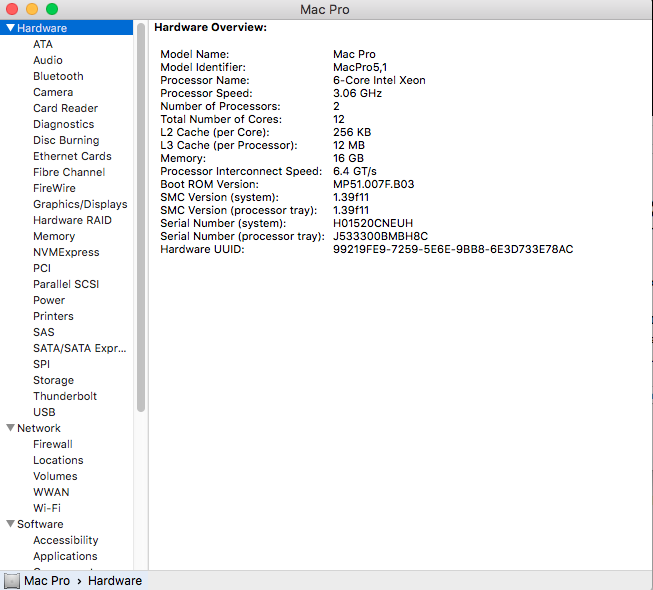Screen dimensions: 653x590
Task: Select SAS in the sidebar
Action: tap(44, 332)
